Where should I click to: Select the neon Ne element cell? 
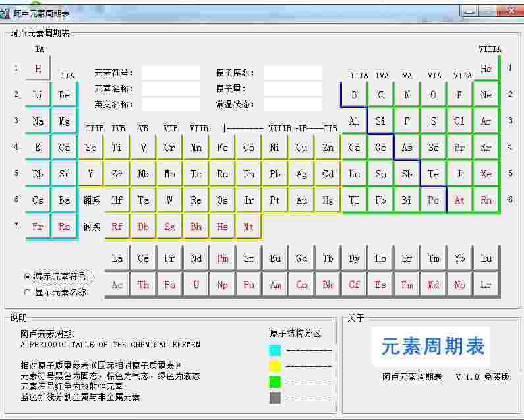pos(486,95)
